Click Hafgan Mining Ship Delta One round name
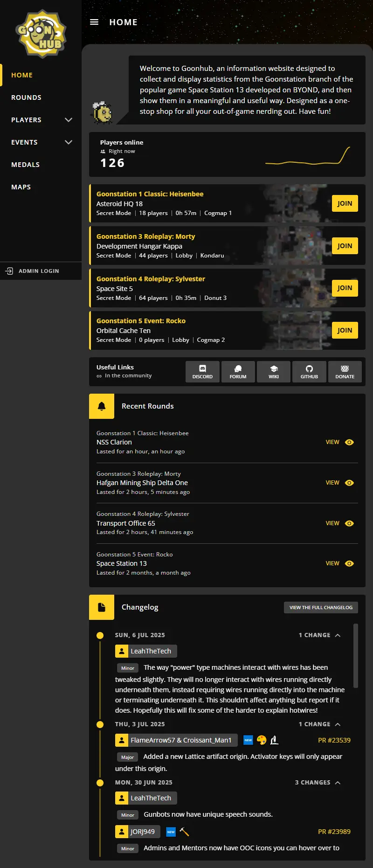 (x=142, y=483)
